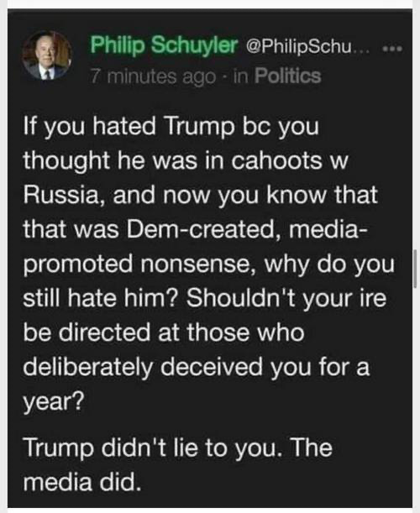Open the Politics category link
The image size is (420, 513).
(x=288, y=76)
